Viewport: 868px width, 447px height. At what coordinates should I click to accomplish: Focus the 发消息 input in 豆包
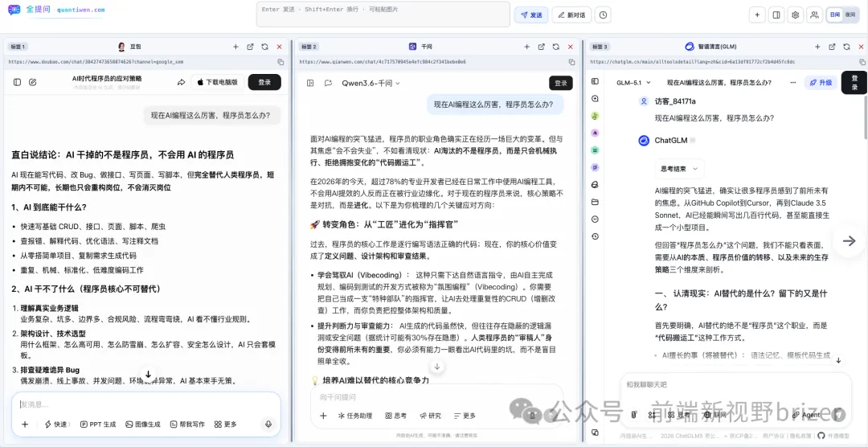click(x=146, y=404)
